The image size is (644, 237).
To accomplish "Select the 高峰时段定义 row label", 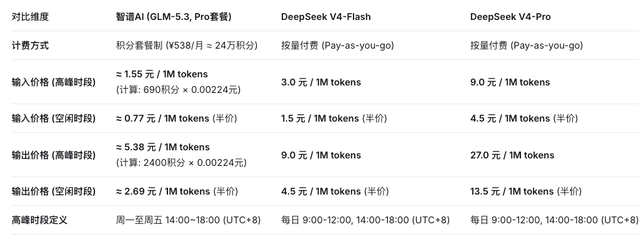I will [39, 220].
